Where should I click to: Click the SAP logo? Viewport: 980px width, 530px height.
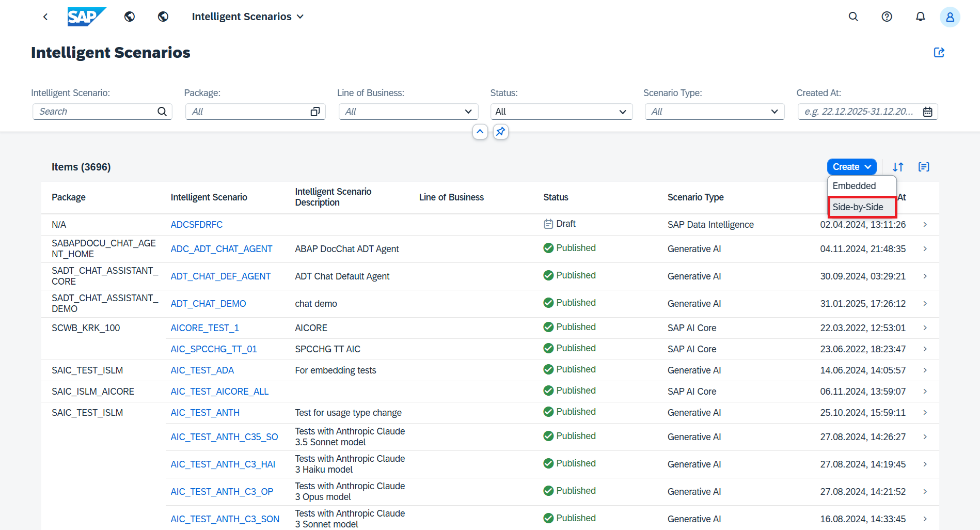pos(87,17)
